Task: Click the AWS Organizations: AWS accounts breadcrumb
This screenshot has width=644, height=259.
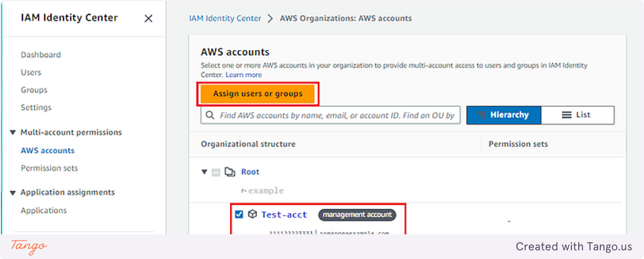Action: (346, 18)
